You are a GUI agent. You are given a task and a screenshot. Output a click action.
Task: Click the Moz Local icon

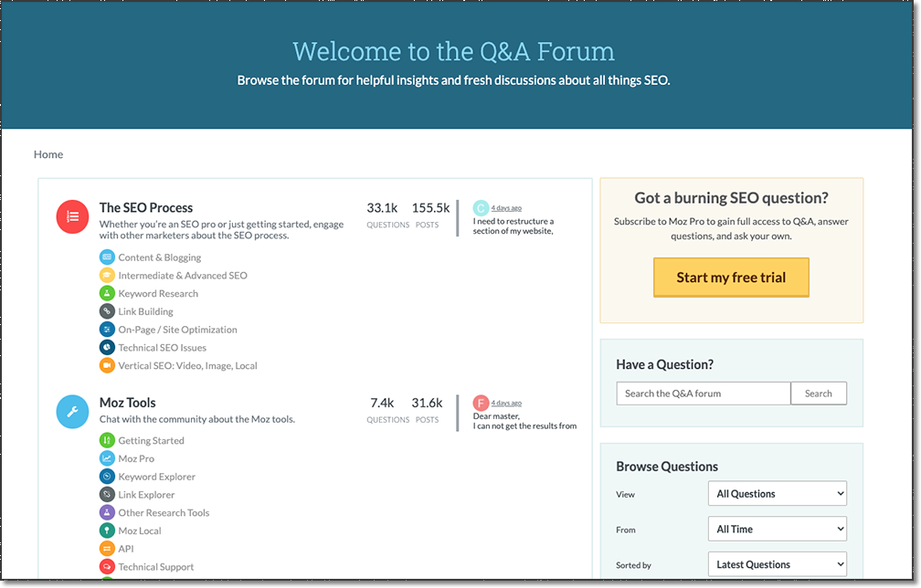point(108,530)
